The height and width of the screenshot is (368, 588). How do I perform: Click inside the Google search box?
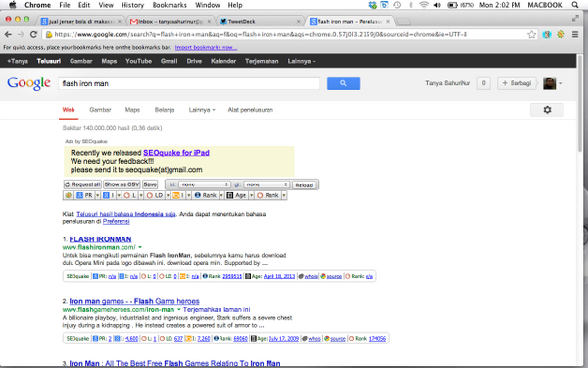pos(189,83)
